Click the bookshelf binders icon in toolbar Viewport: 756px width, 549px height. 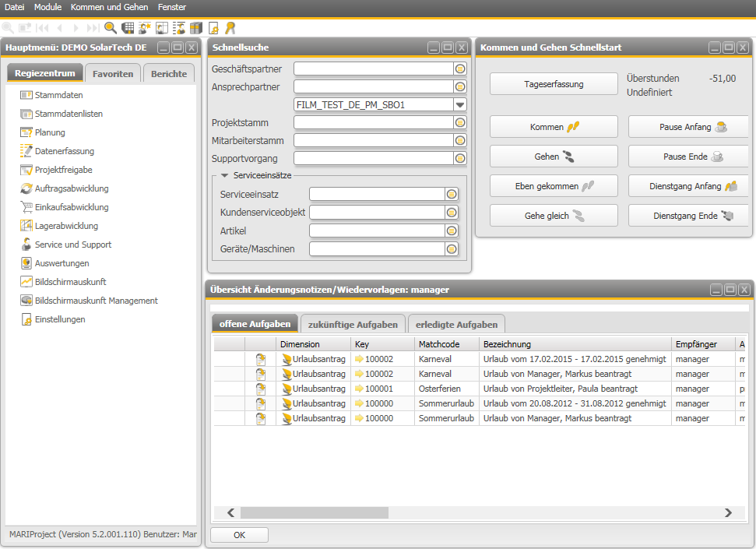coord(195,28)
